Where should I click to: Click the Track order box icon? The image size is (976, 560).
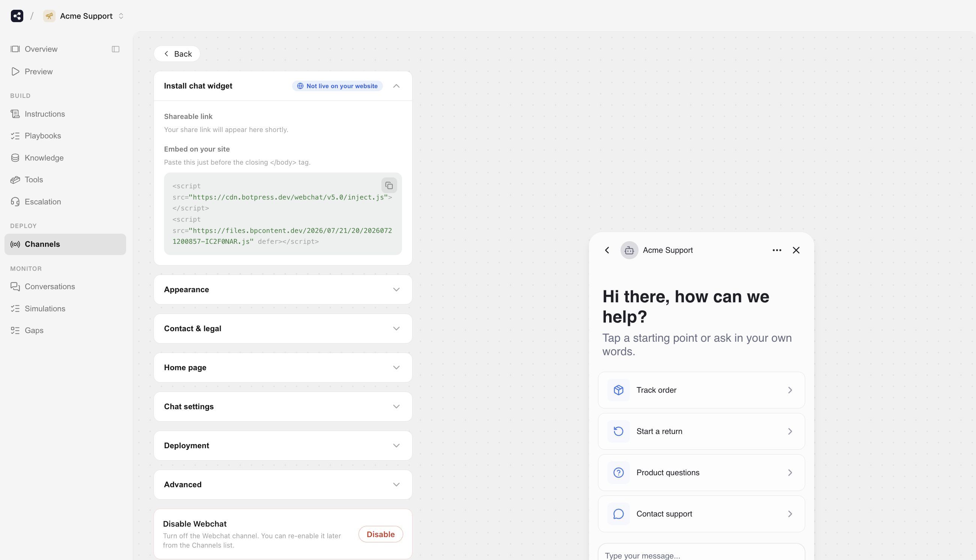(x=619, y=390)
